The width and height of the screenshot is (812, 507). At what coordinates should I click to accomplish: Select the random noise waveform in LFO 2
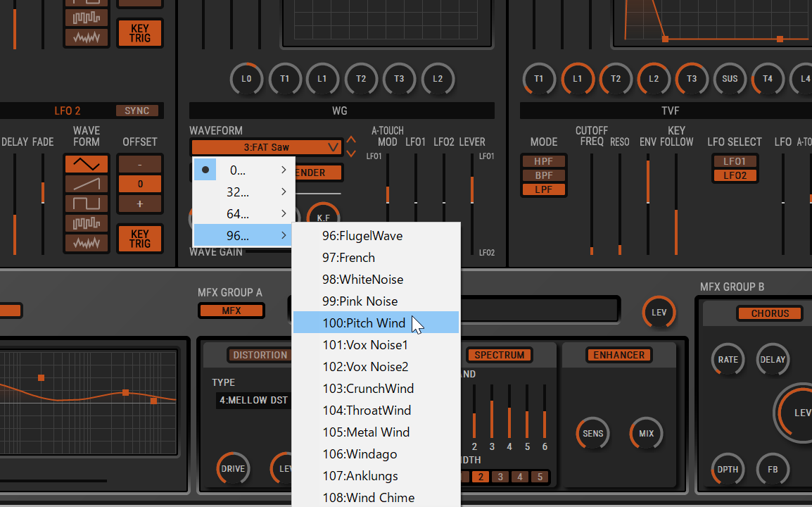[x=87, y=243]
